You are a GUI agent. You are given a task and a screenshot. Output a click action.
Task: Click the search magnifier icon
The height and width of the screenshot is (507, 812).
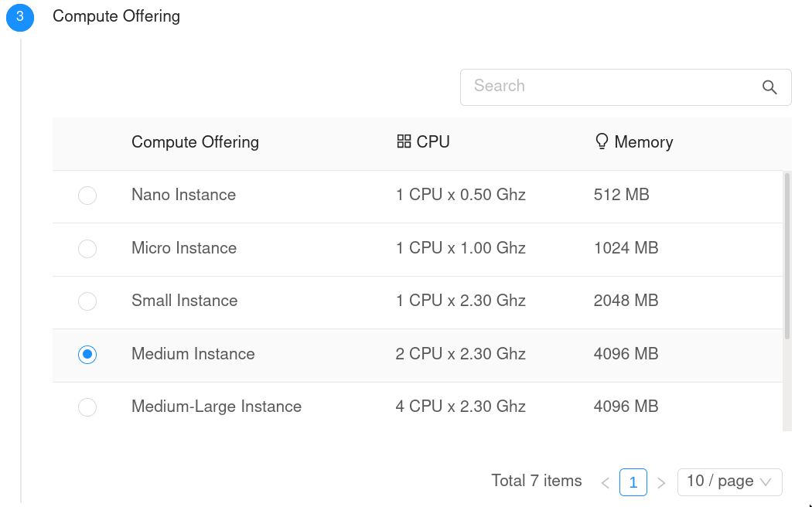pyautogui.click(x=769, y=87)
